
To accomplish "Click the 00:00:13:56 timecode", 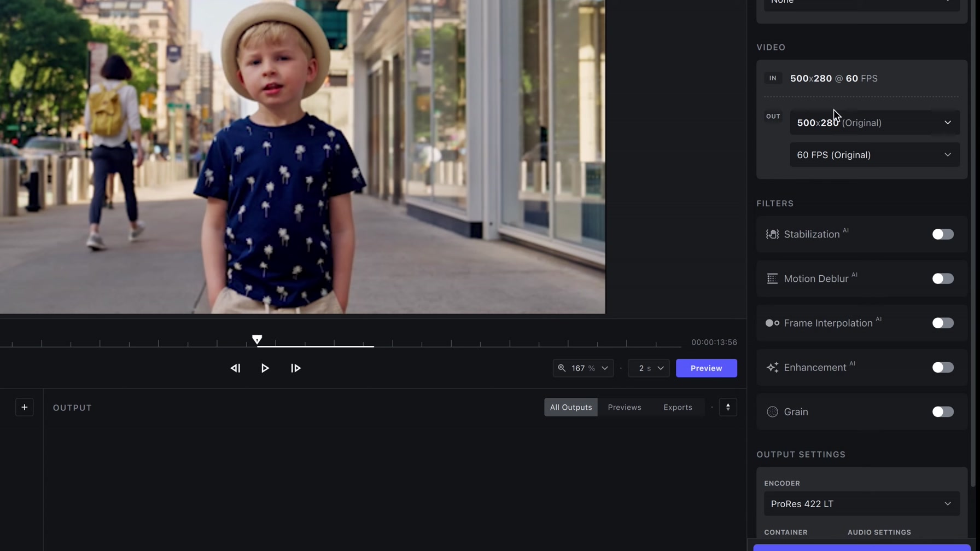I will (x=714, y=343).
